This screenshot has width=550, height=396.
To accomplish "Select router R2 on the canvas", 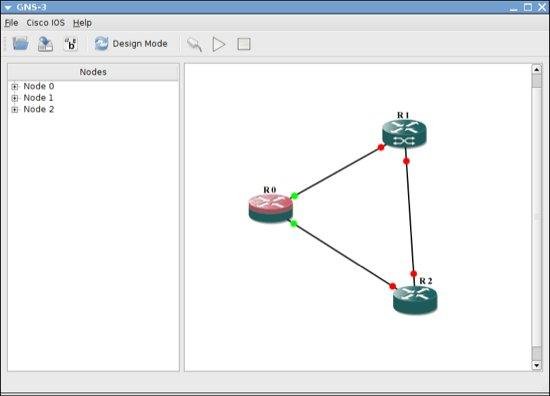I will click(x=415, y=300).
